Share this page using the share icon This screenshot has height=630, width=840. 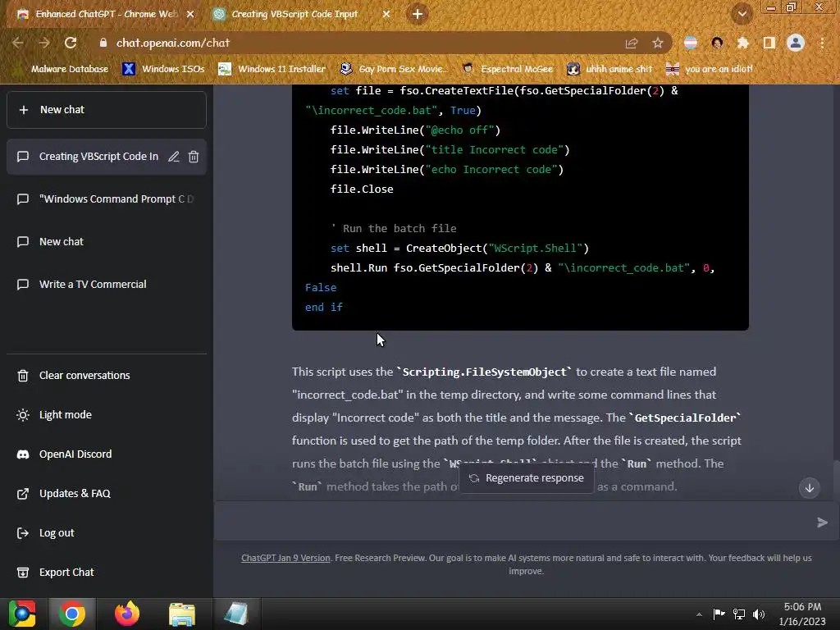(x=632, y=43)
